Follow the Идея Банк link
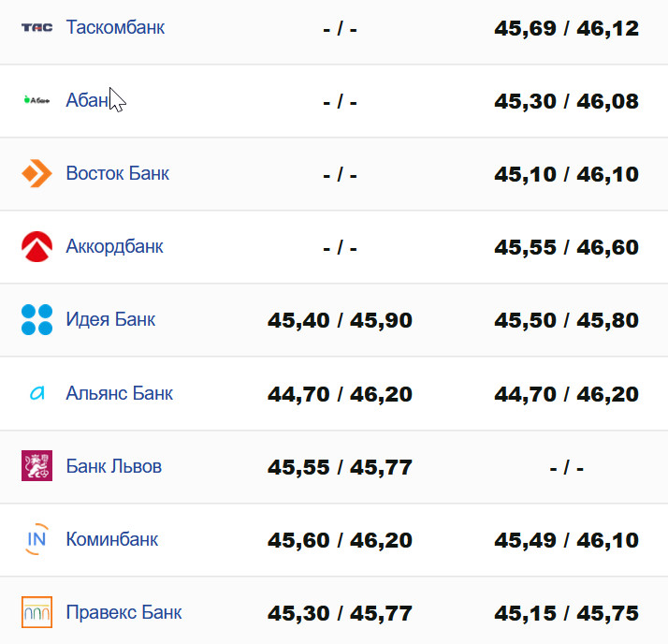Screen dimensions: 668x644 click(110, 319)
